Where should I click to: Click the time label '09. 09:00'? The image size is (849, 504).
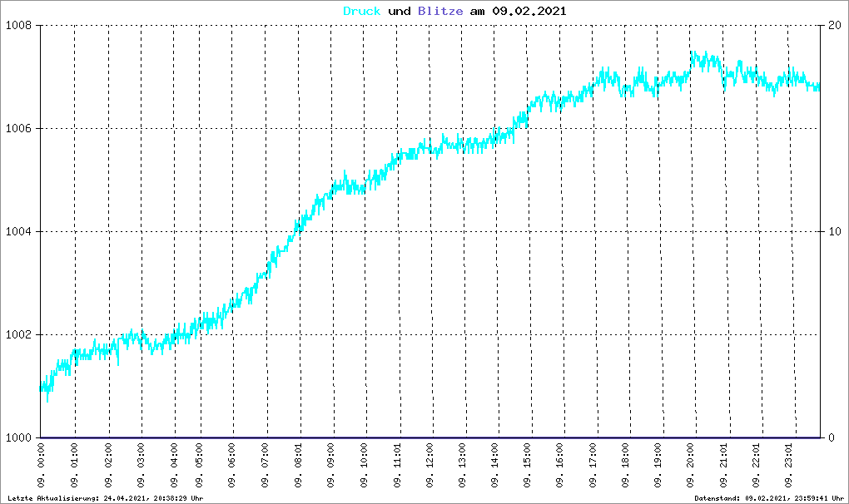(330, 466)
